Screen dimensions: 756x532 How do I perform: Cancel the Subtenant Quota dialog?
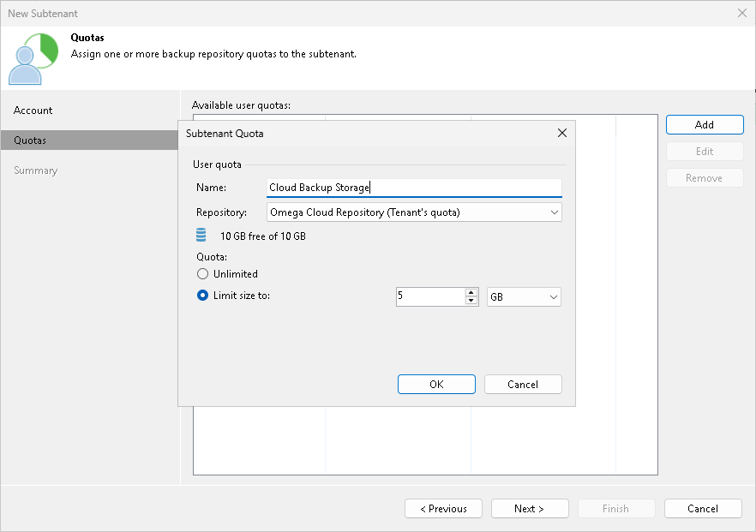523,384
